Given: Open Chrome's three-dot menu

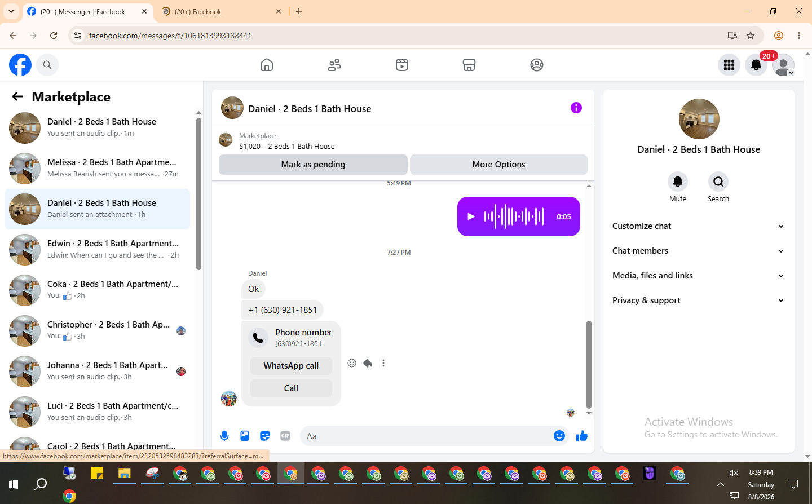Looking at the screenshot, I should point(799,36).
